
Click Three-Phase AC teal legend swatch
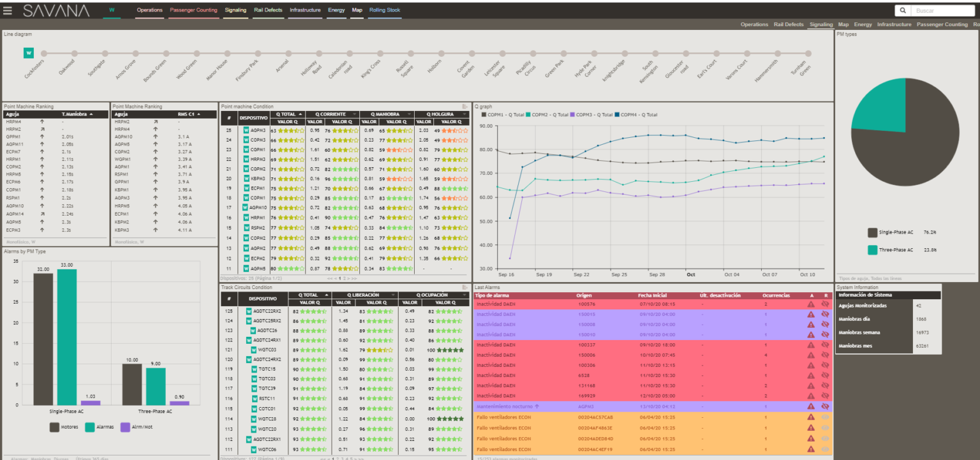click(873, 250)
